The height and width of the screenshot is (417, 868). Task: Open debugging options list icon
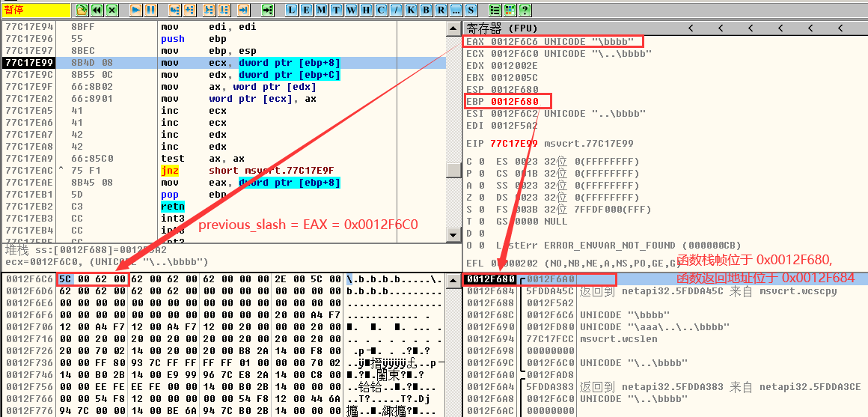coord(495,10)
